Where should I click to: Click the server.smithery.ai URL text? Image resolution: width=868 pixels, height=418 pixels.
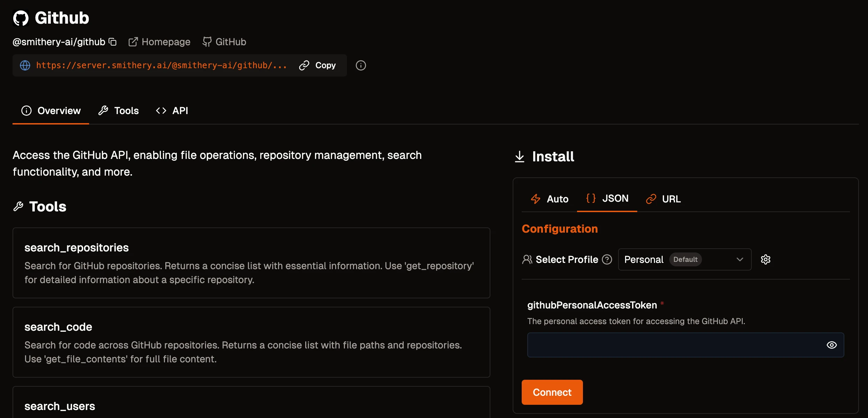(161, 65)
